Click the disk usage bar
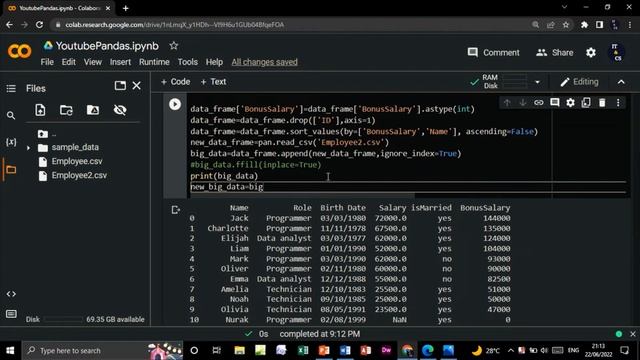Viewport: 640px width, 360px height. coord(63,319)
